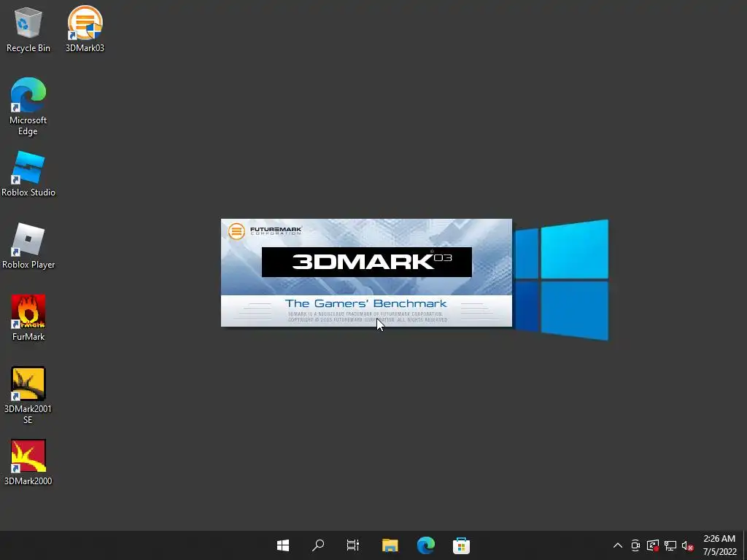Show hidden system tray icons

click(x=617, y=545)
